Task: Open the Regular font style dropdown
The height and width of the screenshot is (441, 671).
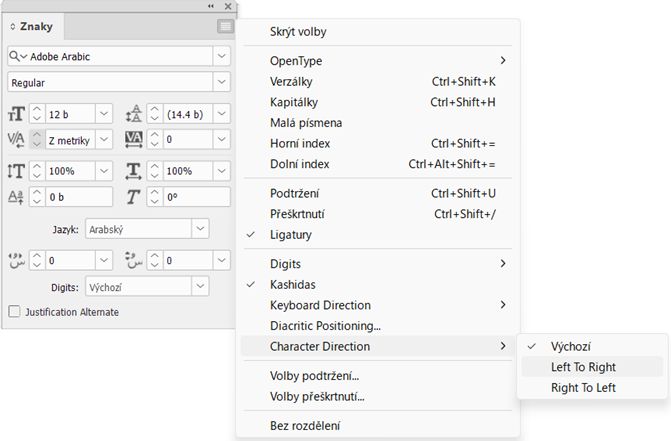Action: (222, 82)
